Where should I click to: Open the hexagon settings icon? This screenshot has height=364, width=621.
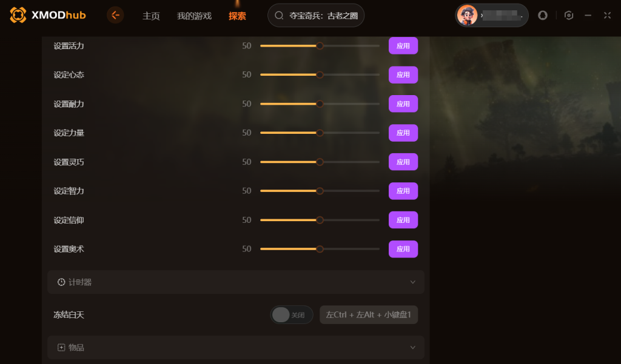coord(569,15)
